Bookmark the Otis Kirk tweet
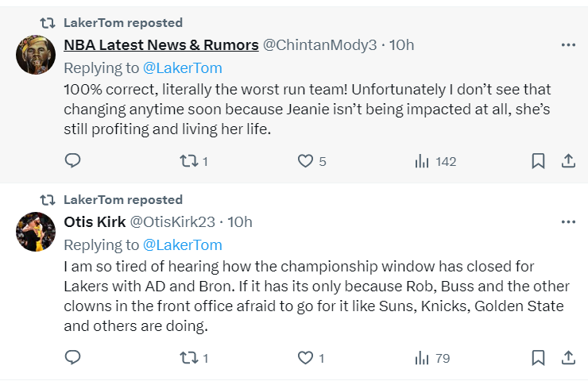The height and width of the screenshot is (381, 588). [538, 358]
